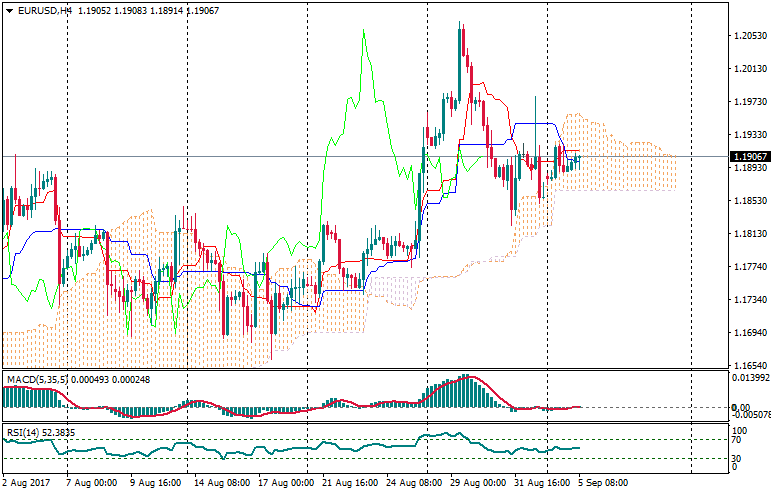Click the 1.19730 price axis label
Image resolution: width=771 pixels, height=494 pixels.
[x=750, y=102]
